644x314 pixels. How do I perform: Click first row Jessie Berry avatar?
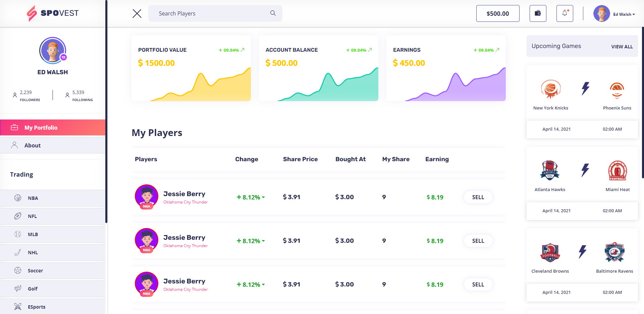pyautogui.click(x=147, y=196)
